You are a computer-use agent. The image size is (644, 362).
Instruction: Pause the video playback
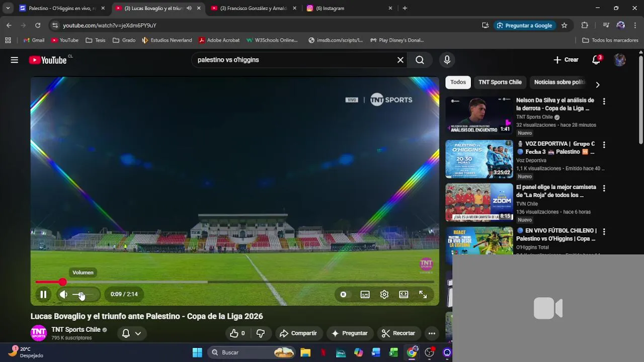(x=43, y=295)
